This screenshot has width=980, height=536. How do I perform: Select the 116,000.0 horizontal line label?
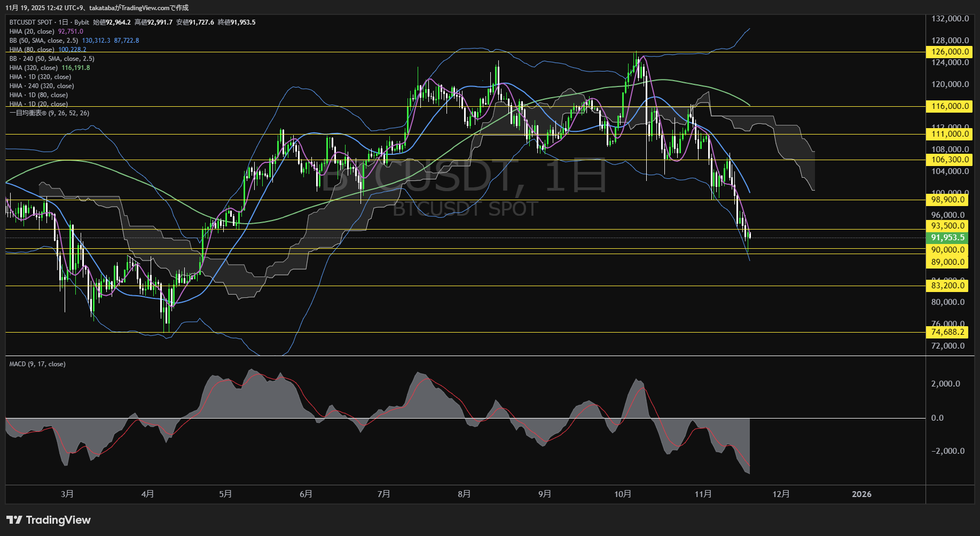coord(948,106)
